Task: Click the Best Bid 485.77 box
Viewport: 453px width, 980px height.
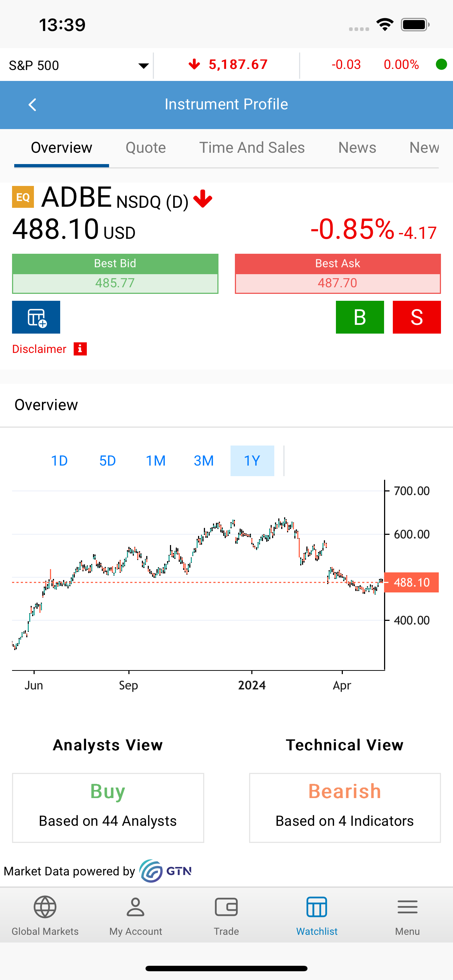Action: point(115,273)
